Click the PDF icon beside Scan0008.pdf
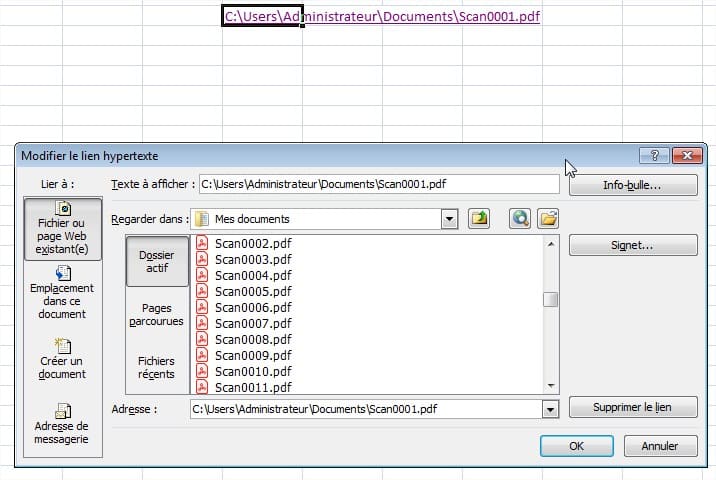 pos(202,339)
